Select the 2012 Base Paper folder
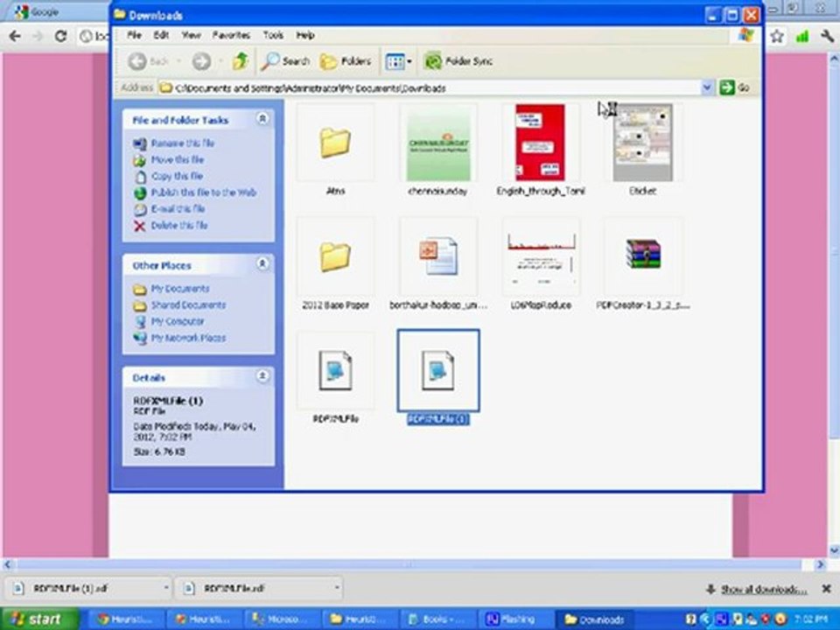This screenshot has width=840, height=630. pyautogui.click(x=335, y=256)
